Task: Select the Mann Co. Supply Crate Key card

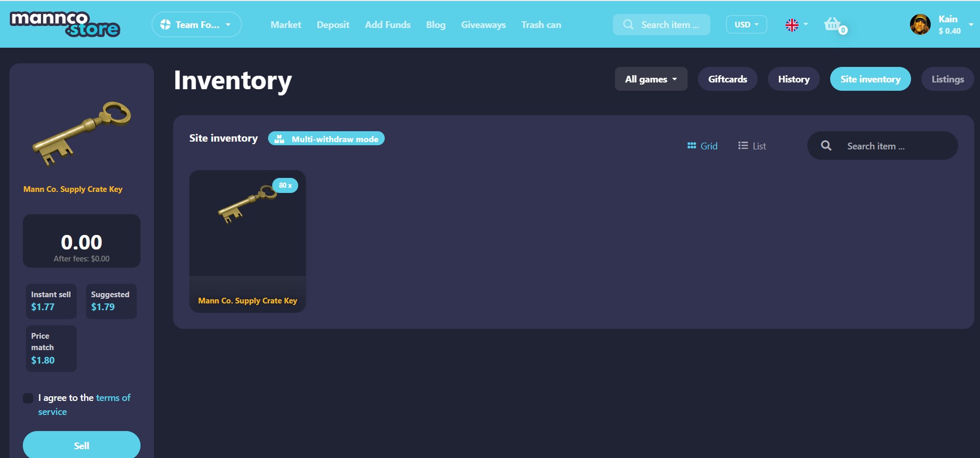Action: [x=247, y=241]
